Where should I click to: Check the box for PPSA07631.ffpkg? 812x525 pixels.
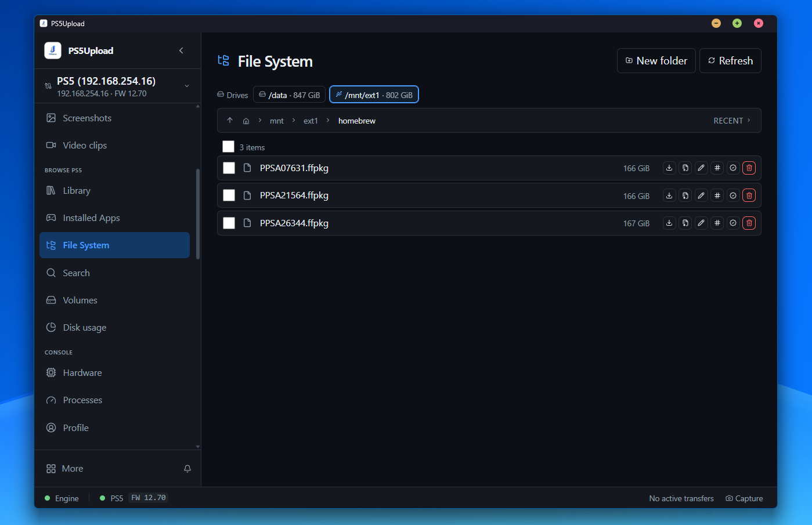click(x=229, y=168)
